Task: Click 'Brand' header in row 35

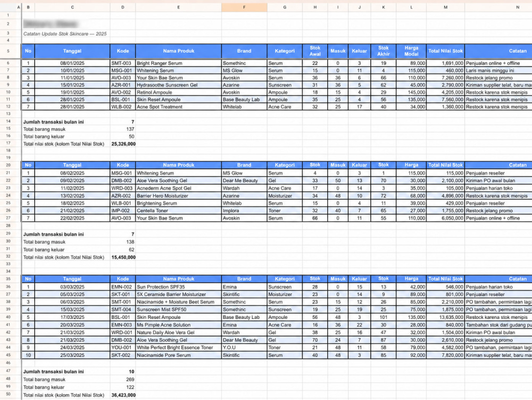Action: tap(244, 279)
